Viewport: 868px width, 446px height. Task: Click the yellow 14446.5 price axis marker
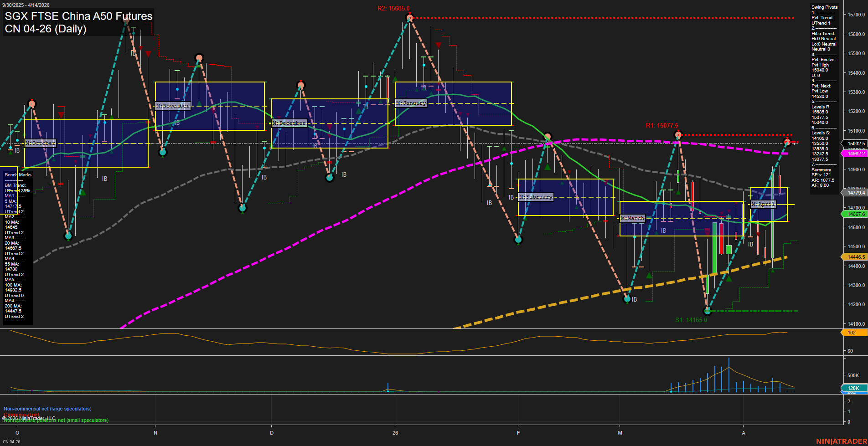pyautogui.click(x=854, y=257)
